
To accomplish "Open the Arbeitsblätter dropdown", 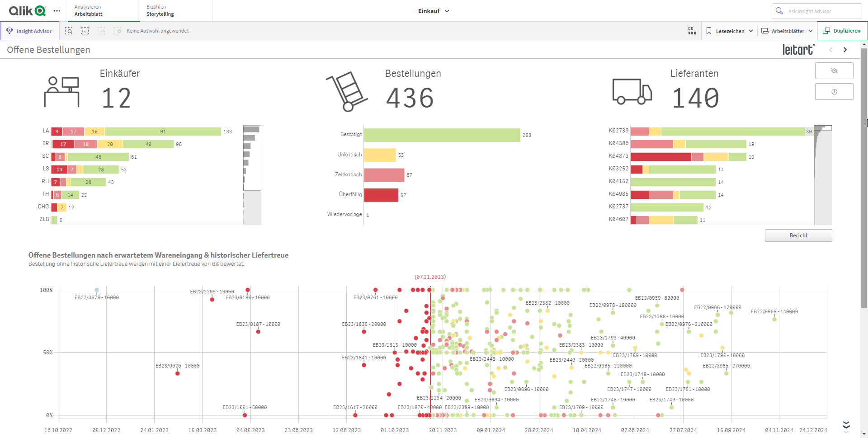I will (787, 31).
